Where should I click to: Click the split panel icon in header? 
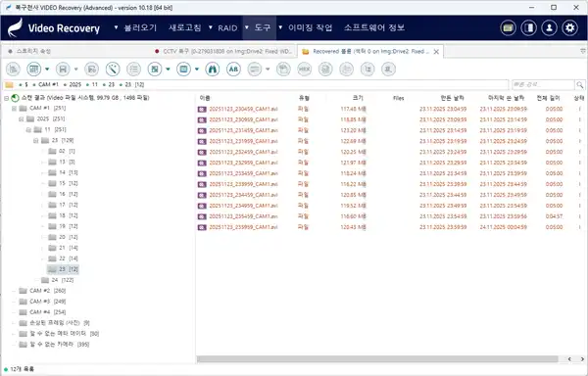(x=528, y=27)
